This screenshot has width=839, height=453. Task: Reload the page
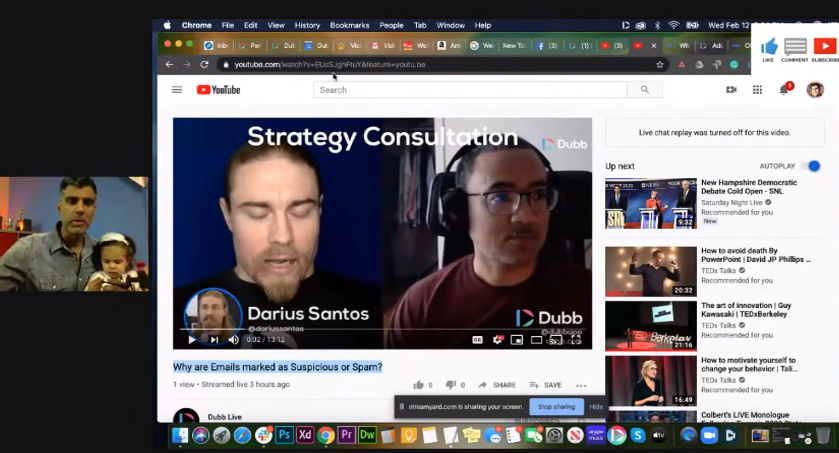(x=204, y=64)
